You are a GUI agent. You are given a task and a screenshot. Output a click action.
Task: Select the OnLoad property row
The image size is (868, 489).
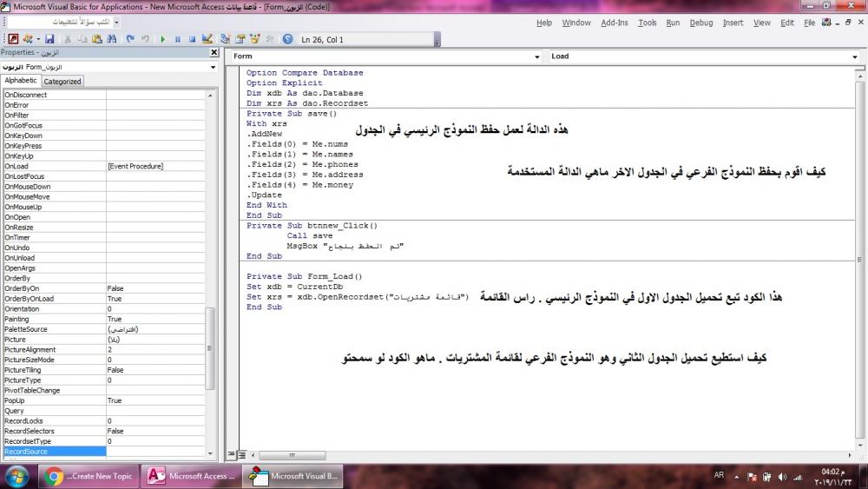[x=104, y=166]
